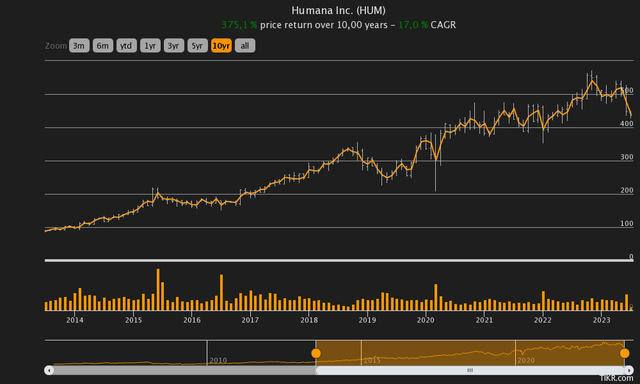Click the 17,0 % CAGR value
Viewport: 640px width, 384px height.
tap(413, 25)
